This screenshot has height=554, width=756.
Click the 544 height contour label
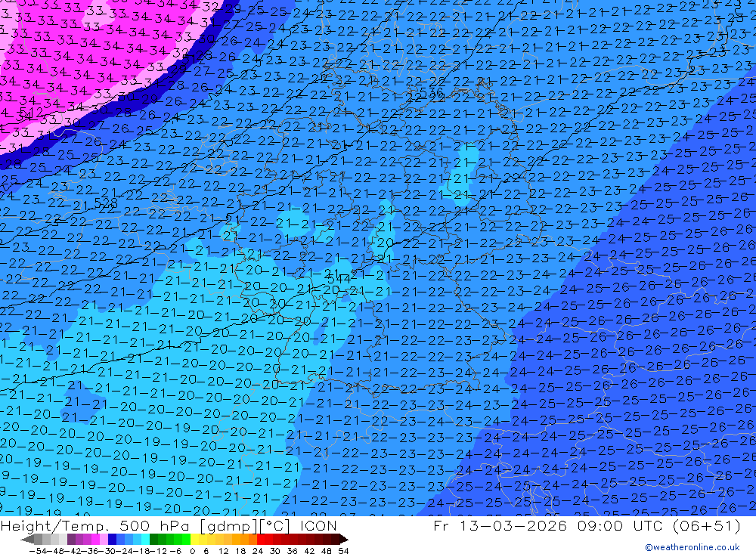point(339,278)
